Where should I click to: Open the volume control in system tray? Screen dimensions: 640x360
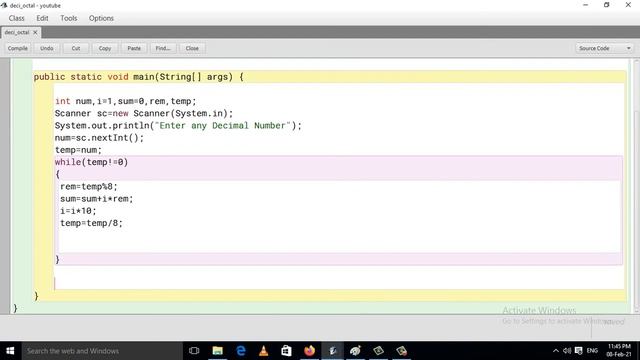click(x=567, y=351)
